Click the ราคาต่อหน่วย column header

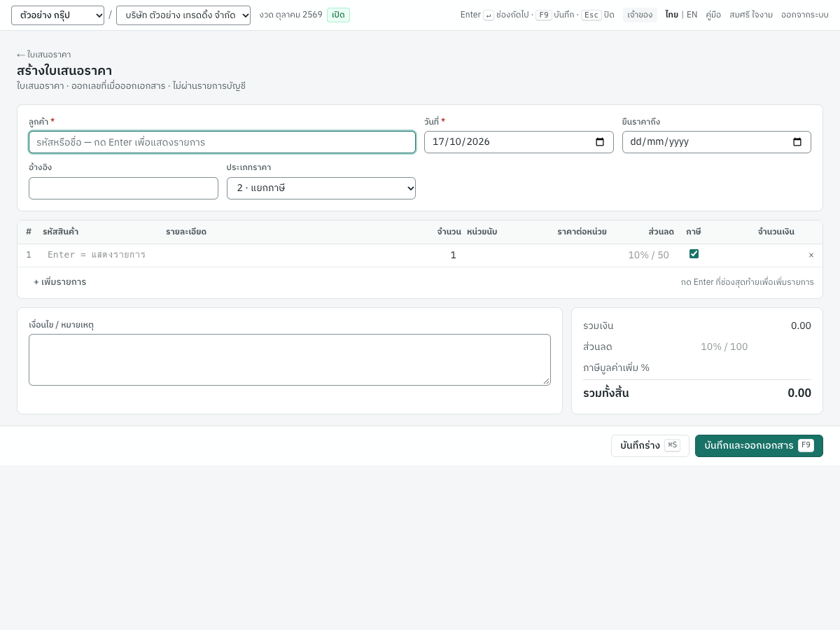pos(582,232)
